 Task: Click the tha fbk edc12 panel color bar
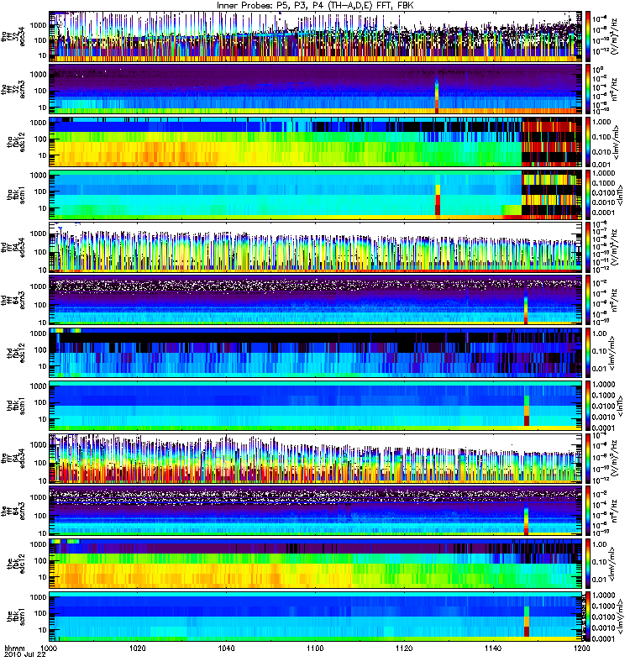588,142
